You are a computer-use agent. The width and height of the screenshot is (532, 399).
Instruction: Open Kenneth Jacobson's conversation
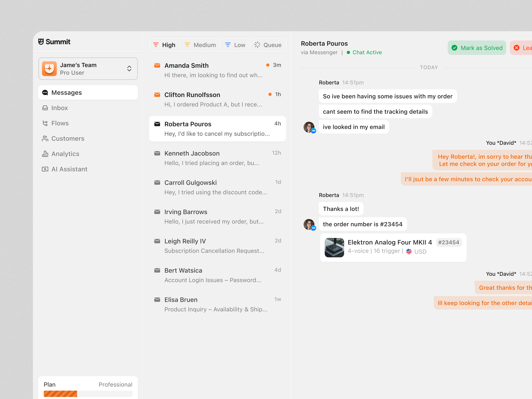coord(217,158)
